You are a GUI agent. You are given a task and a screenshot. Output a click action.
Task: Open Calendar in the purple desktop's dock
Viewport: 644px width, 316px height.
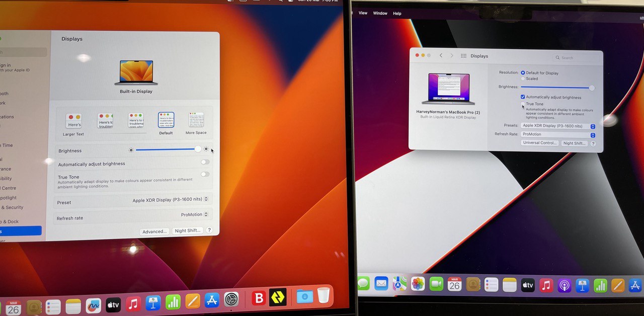click(x=454, y=284)
